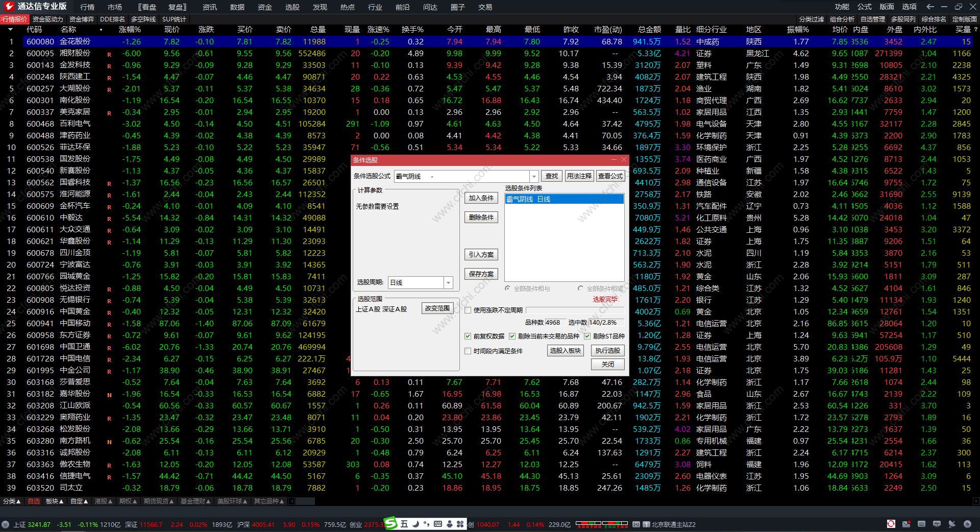The width and height of the screenshot is (980, 532).
Task: Click the 删除条件 button
Action: tap(481, 217)
